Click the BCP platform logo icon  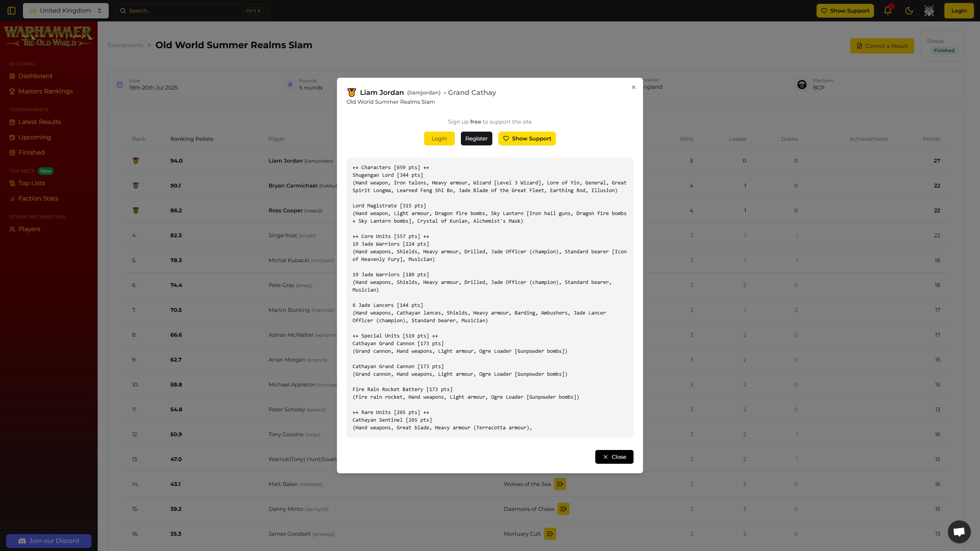pyautogui.click(x=802, y=85)
